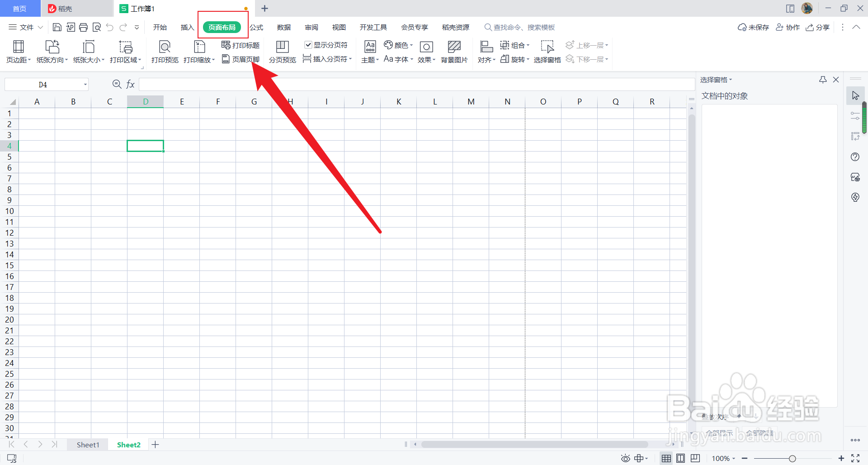The image size is (868, 465).
Task: Expand the Aa 字体 fonts dropdown
Action: tap(411, 59)
